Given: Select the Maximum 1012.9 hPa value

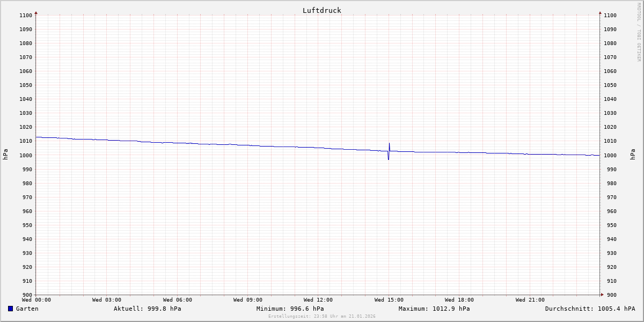Looking at the screenshot, I should (x=434, y=309).
